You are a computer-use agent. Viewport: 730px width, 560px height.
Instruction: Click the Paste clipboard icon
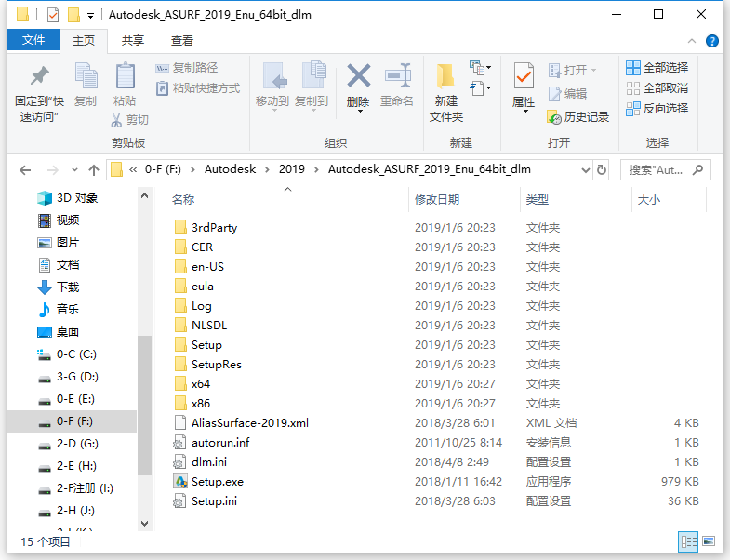point(125,75)
